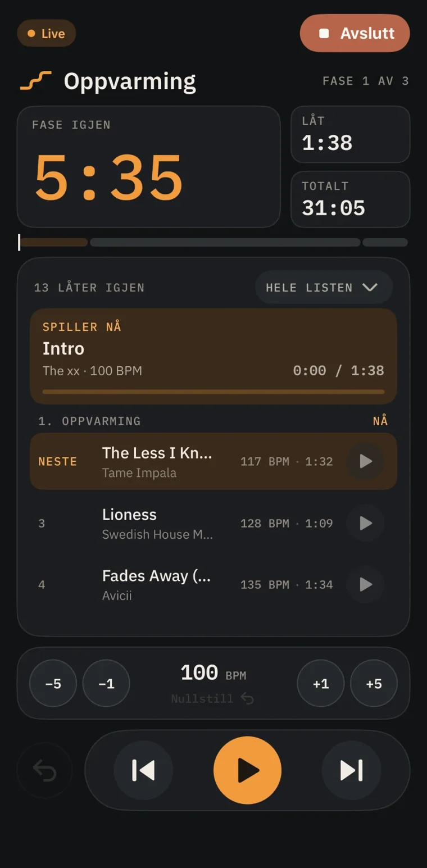Play Fades Away by Avicii

[365, 584]
